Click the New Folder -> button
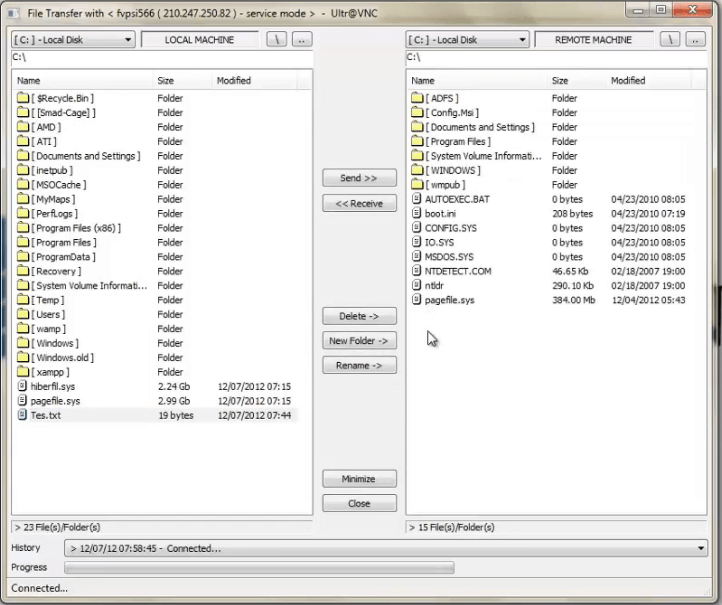Viewport: 722px width, 605px height. pyautogui.click(x=359, y=341)
